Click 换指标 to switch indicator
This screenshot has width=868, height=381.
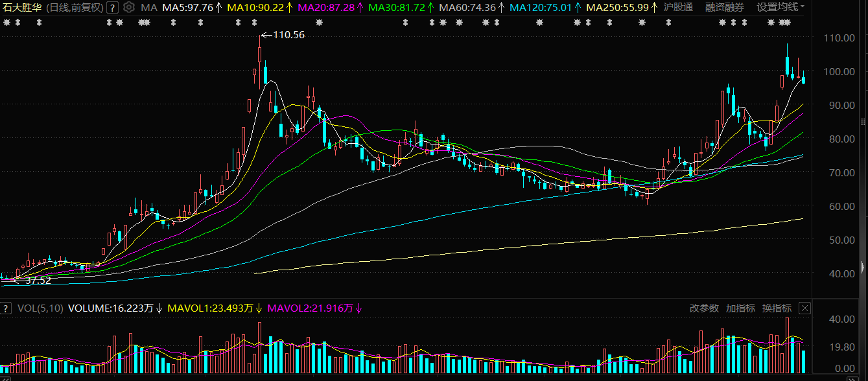pos(777,308)
